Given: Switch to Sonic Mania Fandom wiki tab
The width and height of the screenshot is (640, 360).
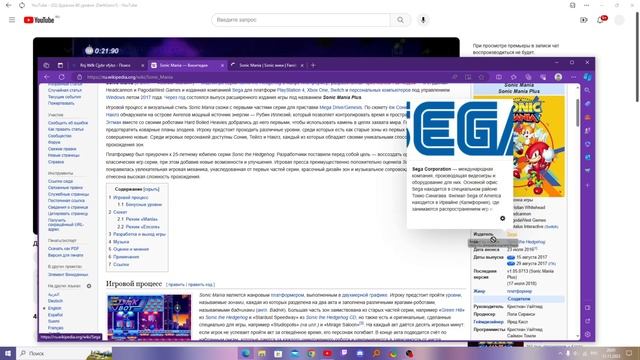Looking at the screenshot, I should pyautogui.click(x=267, y=65).
